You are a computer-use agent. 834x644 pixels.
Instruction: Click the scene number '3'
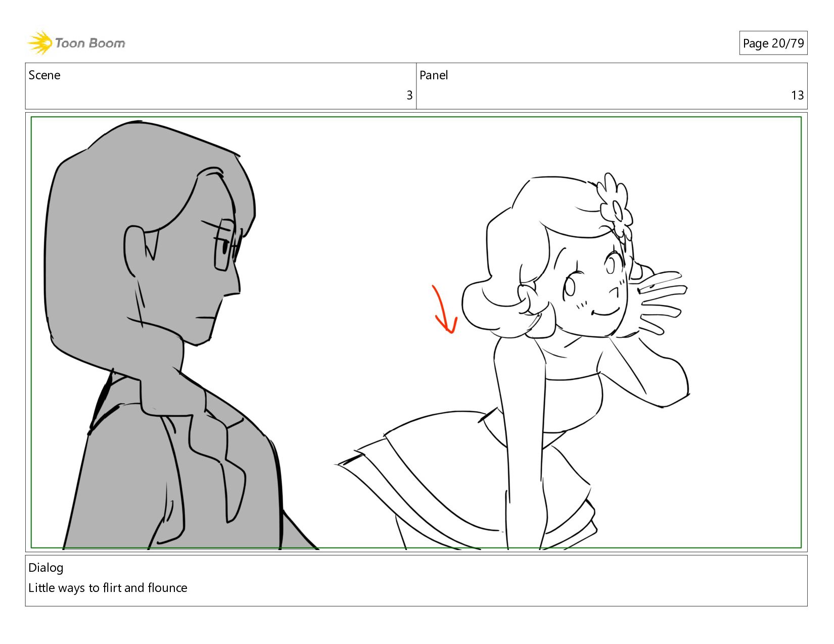(409, 95)
